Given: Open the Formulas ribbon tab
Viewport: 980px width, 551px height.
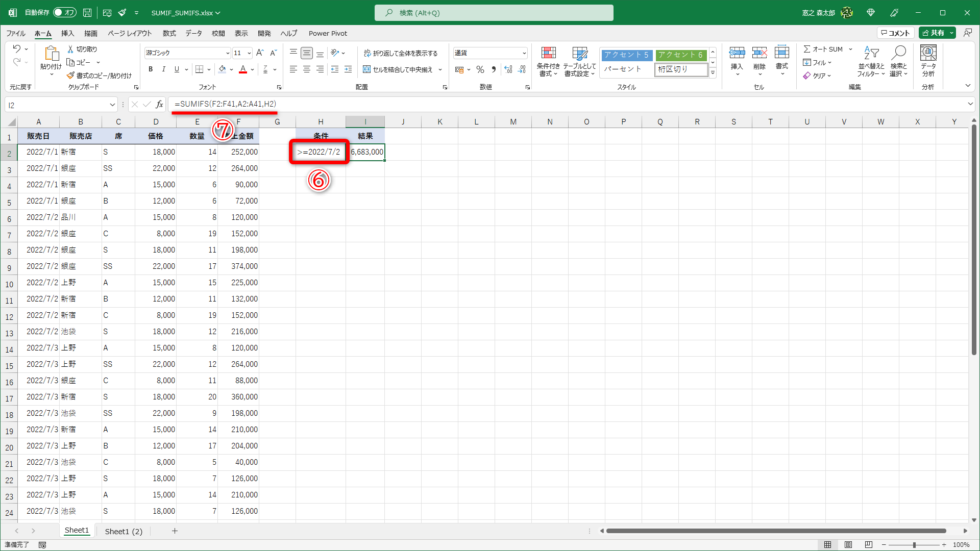Looking at the screenshot, I should [169, 33].
